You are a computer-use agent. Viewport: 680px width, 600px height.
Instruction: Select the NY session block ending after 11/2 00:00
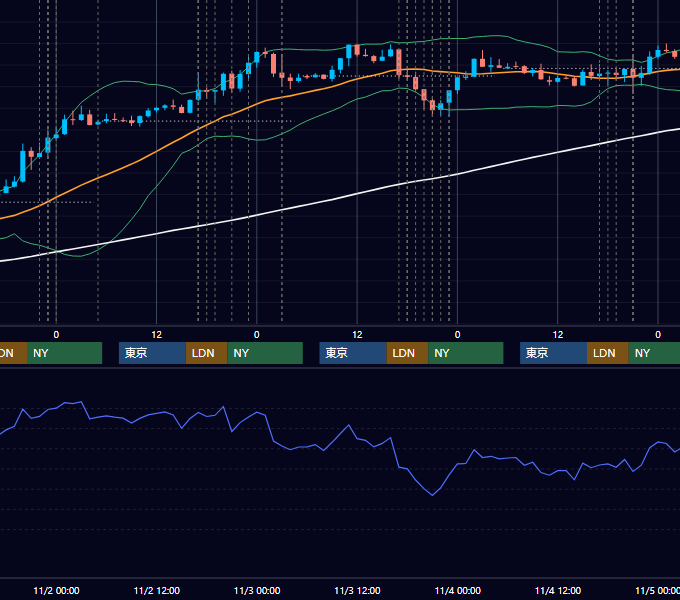point(64,353)
